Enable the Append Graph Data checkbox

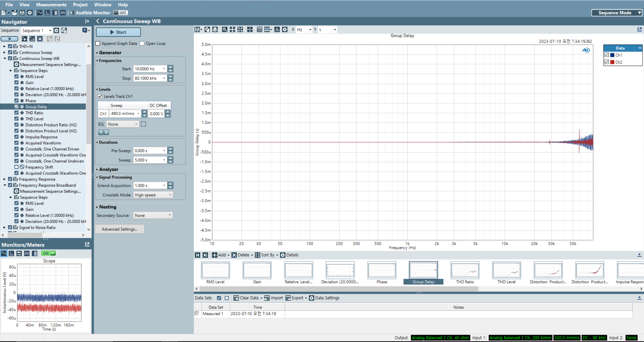(x=98, y=44)
